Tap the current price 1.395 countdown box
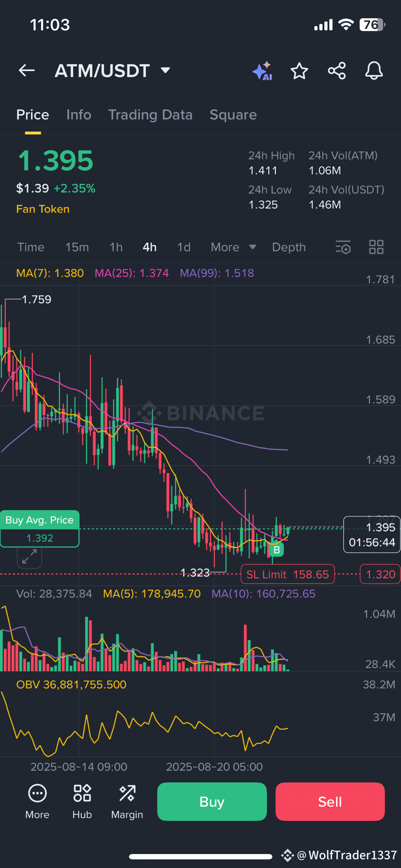 pyautogui.click(x=372, y=534)
